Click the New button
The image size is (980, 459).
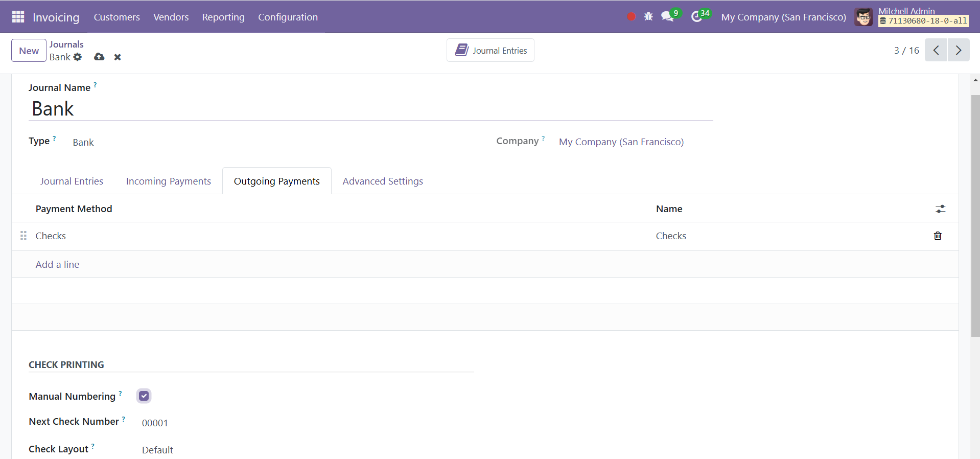[29, 51]
